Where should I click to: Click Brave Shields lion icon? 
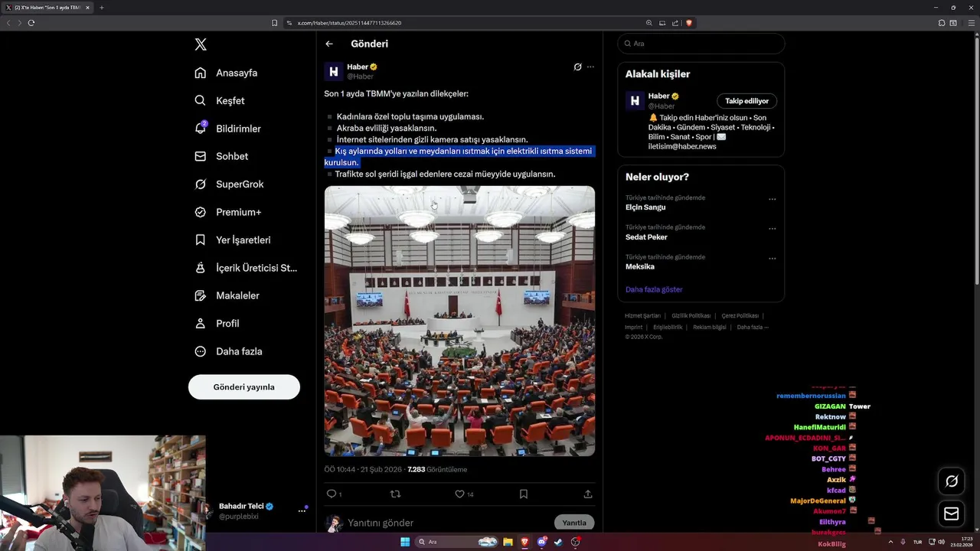tap(689, 23)
